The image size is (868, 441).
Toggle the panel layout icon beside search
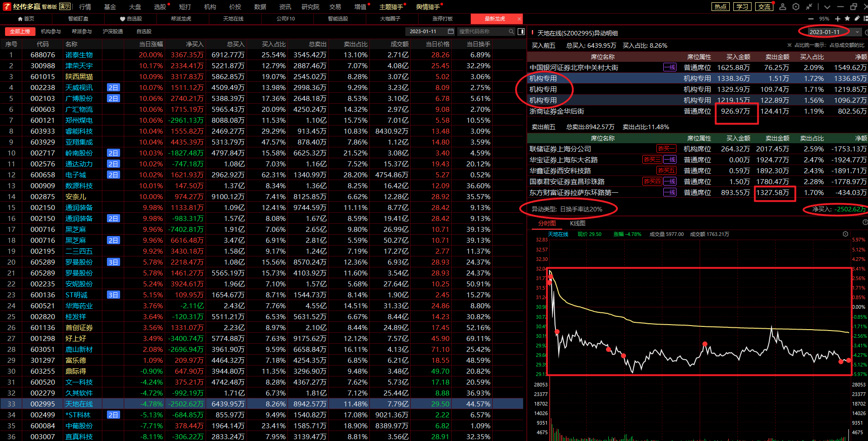click(x=521, y=31)
